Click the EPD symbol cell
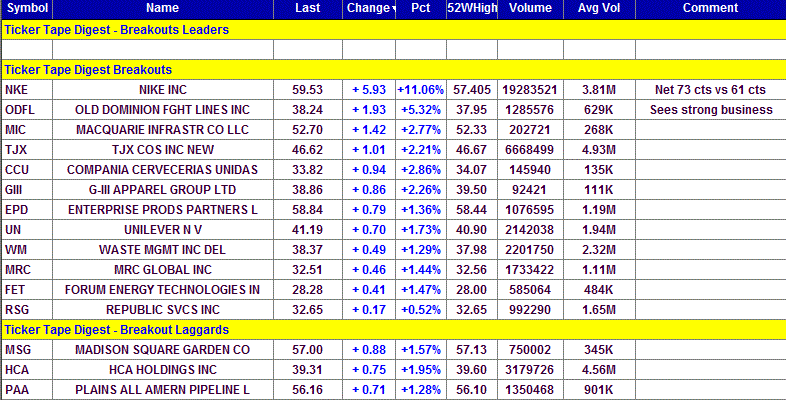Image resolution: width=786 pixels, height=400 pixels. click(x=27, y=210)
